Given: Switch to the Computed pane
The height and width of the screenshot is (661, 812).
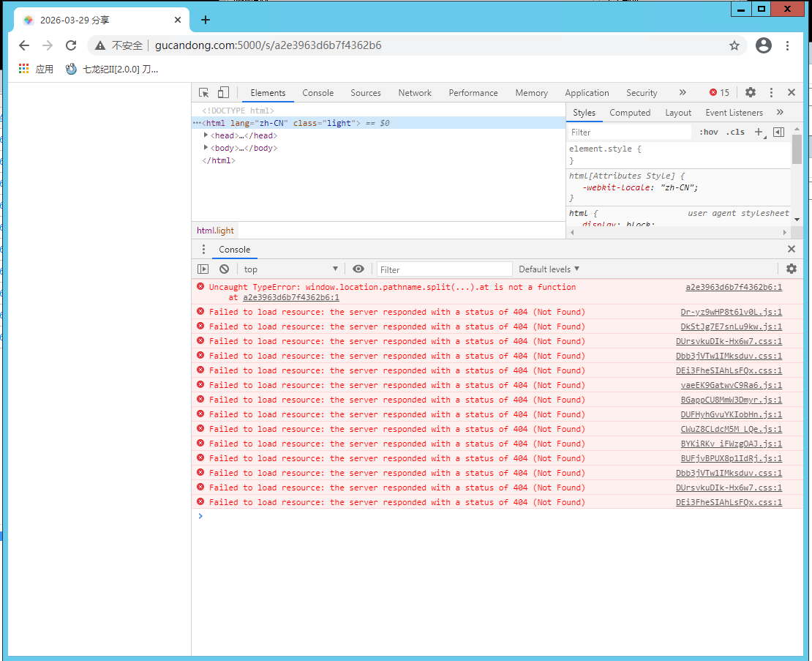Looking at the screenshot, I should (x=630, y=113).
